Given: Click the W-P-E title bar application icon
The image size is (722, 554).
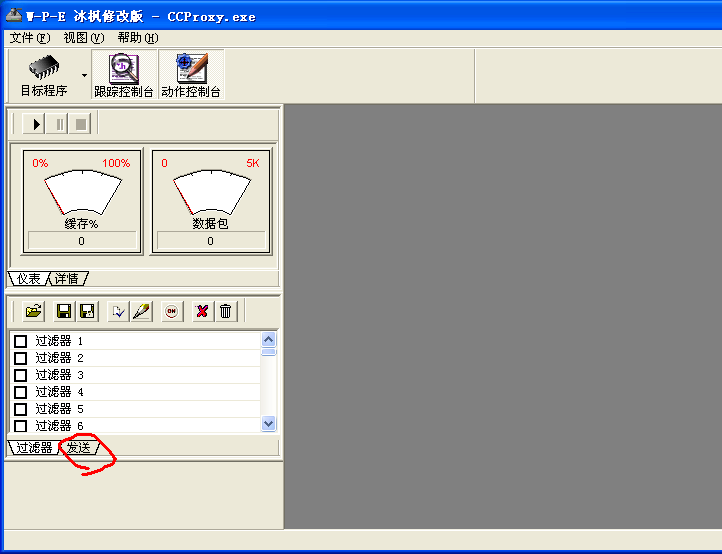Looking at the screenshot, I should (14, 15).
